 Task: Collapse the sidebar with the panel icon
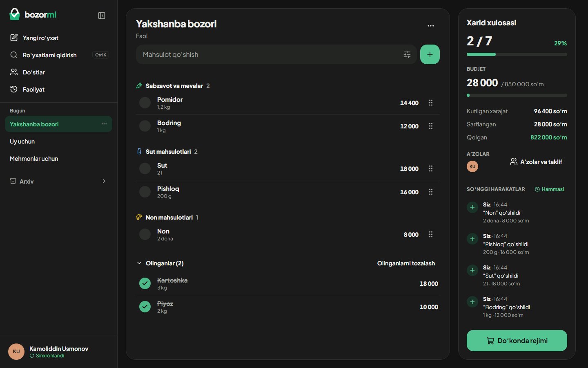coord(102,16)
